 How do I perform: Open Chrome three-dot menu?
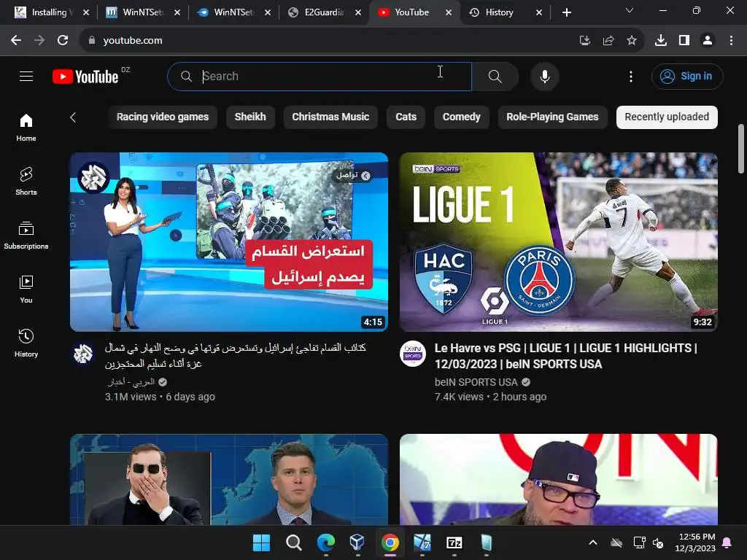pyautogui.click(x=731, y=41)
